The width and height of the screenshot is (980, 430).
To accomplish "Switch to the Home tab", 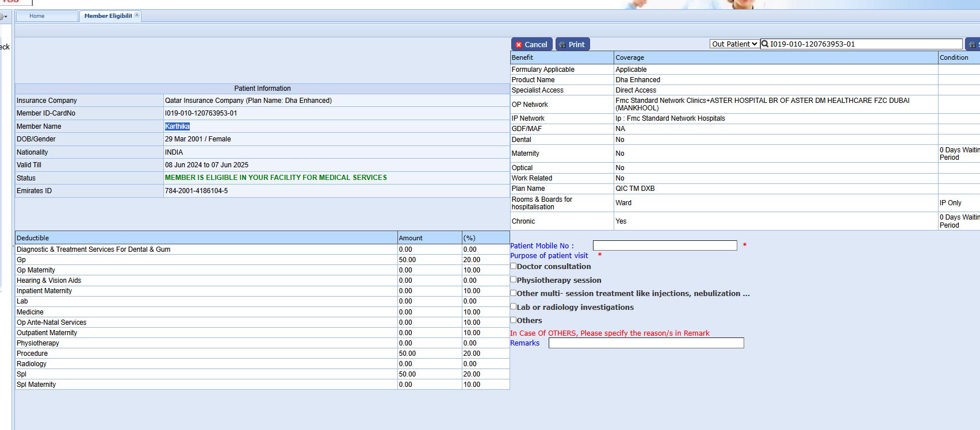I will [x=37, y=16].
